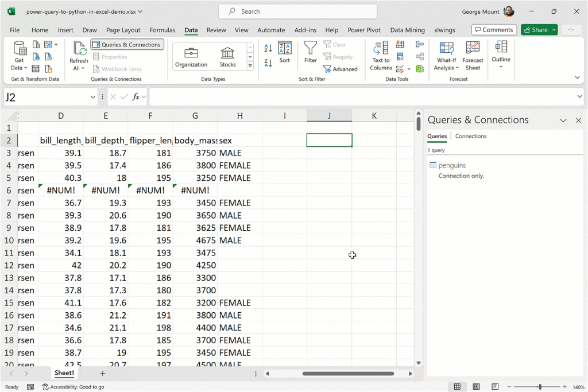The height and width of the screenshot is (392, 588).
Task: Switch to Page Break Preview view
Action: coord(495,387)
